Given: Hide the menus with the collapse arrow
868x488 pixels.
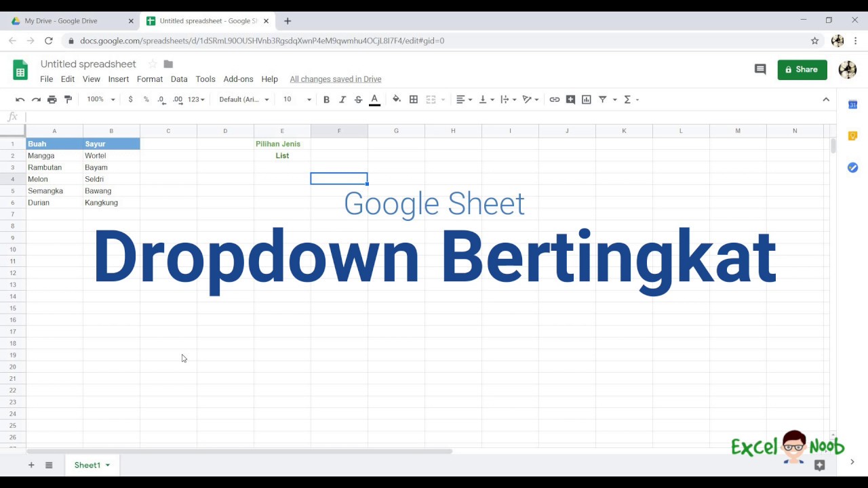Looking at the screenshot, I should (826, 100).
